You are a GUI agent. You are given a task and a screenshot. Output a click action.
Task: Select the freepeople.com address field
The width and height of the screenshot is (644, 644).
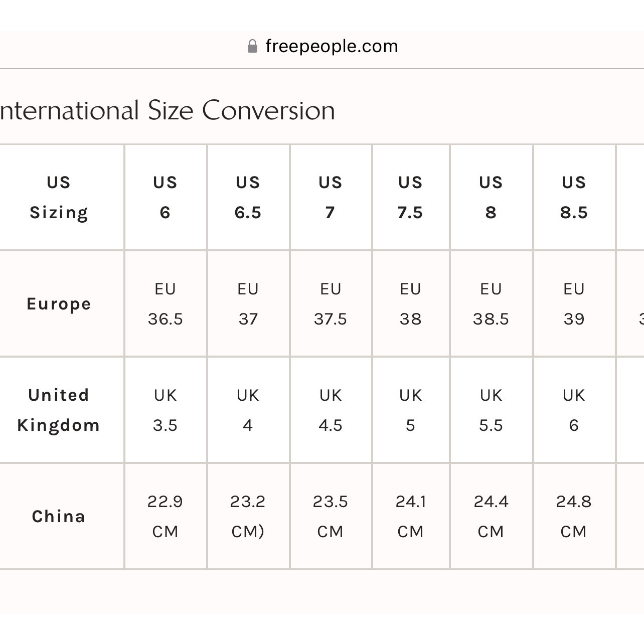click(x=322, y=46)
